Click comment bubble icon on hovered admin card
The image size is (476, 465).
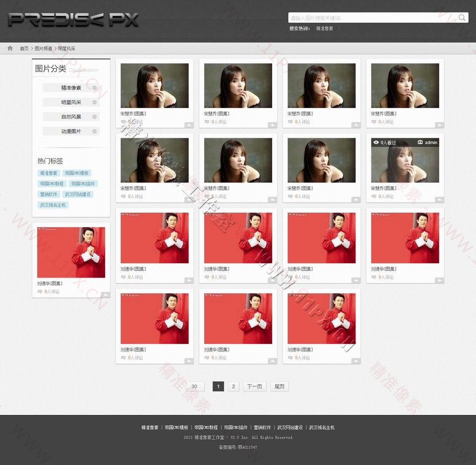374,197
